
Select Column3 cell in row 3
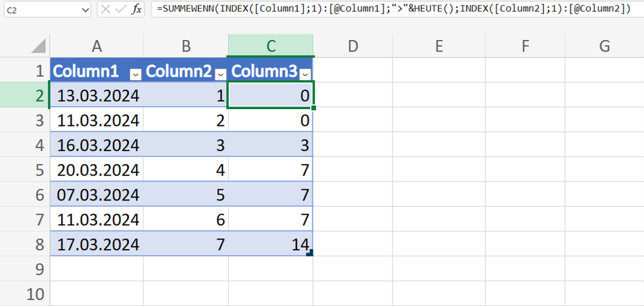[271, 120]
